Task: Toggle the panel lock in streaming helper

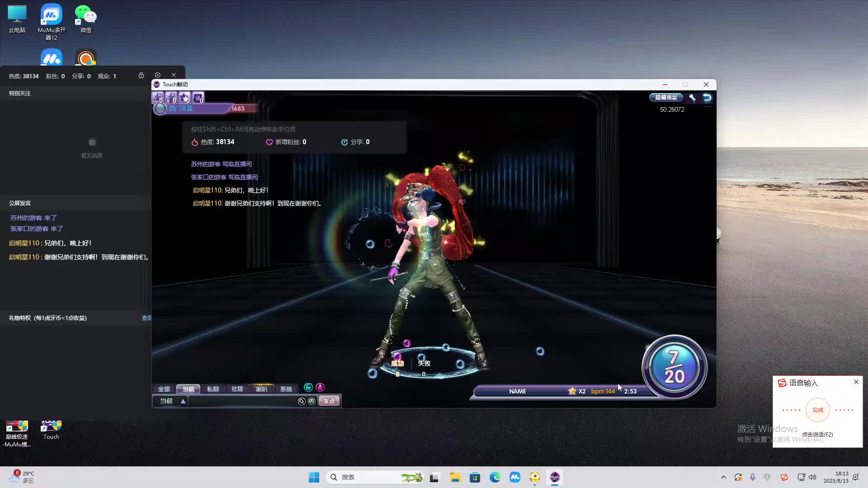Action: pos(141,75)
